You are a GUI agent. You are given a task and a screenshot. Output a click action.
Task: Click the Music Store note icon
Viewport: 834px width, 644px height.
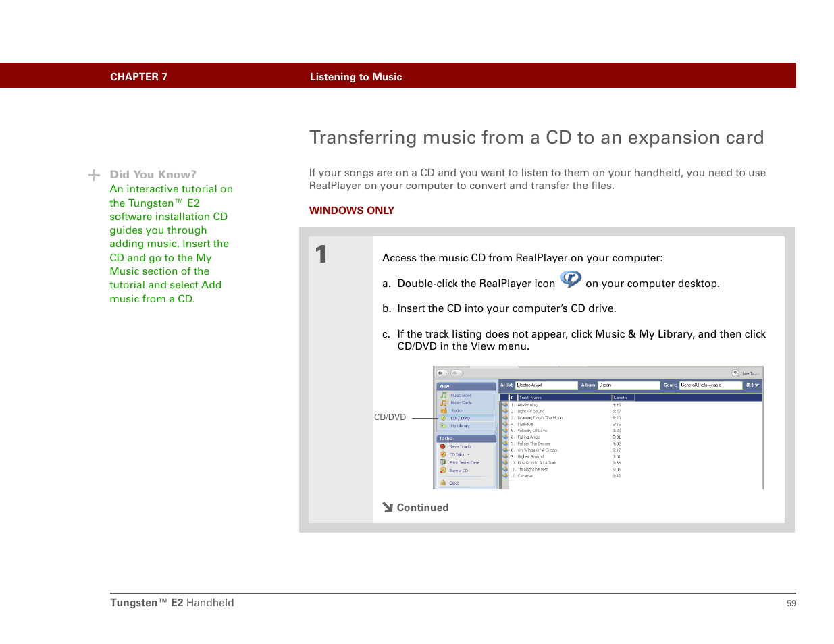pos(444,396)
